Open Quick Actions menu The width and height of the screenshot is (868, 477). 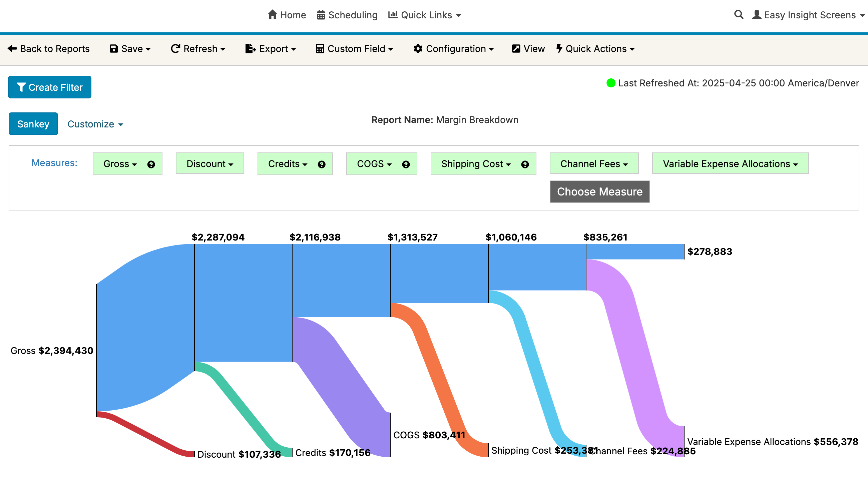click(x=595, y=49)
